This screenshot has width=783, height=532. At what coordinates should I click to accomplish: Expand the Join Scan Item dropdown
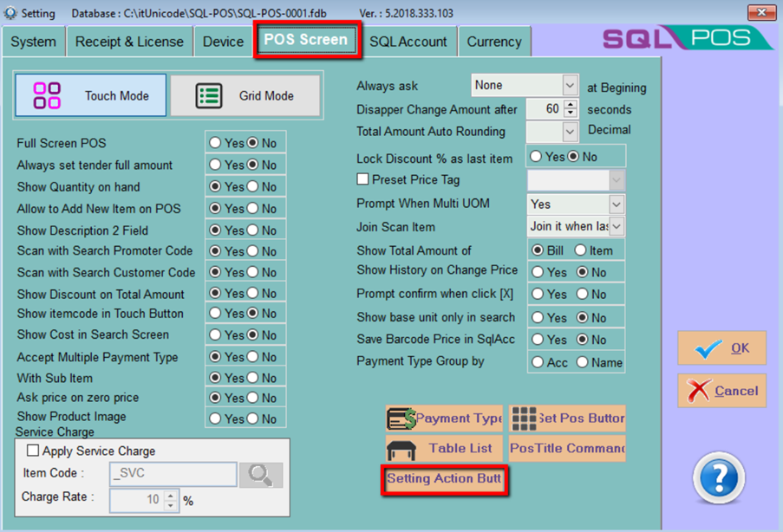(617, 226)
